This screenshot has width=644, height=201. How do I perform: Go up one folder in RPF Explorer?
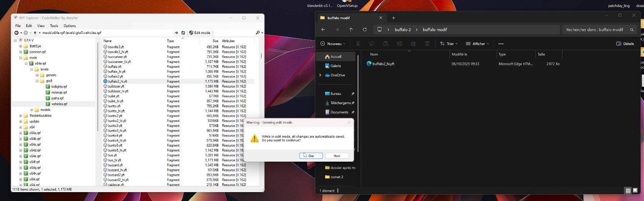click(x=35, y=33)
